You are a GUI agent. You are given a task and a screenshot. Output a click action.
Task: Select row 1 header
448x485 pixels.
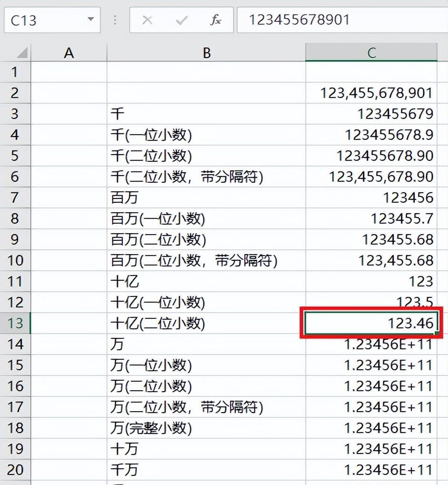point(15,72)
